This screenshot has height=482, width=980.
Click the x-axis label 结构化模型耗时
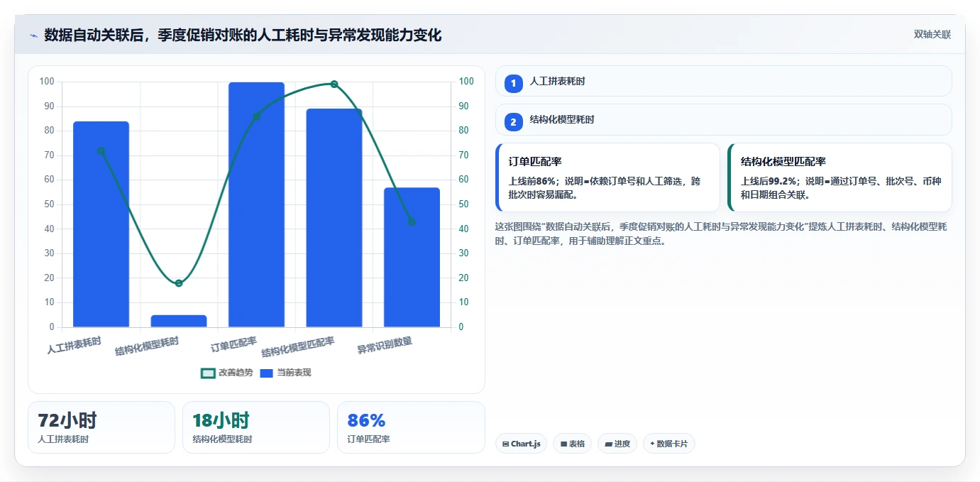[148, 346]
